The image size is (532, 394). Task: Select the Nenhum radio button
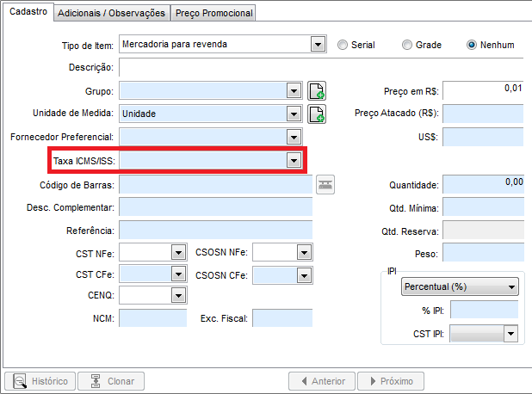click(472, 44)
